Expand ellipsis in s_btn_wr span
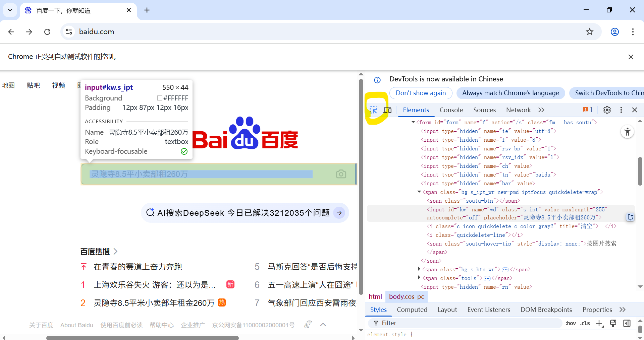Image resolution: width=644 pixels, height=340 pixels. click(505, 270)
